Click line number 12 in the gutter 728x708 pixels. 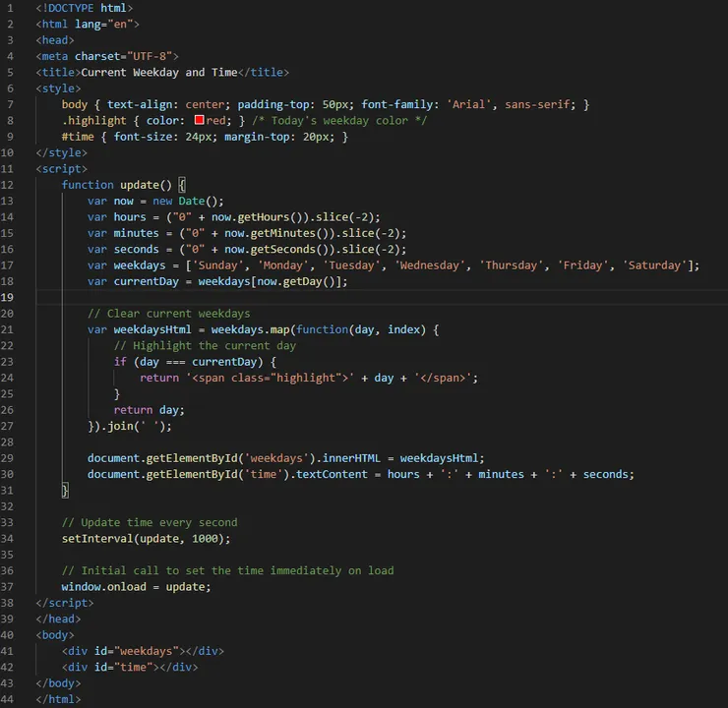[7, 185]
